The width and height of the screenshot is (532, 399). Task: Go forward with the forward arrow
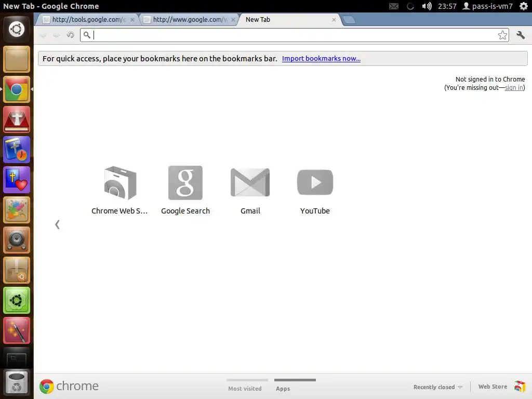[57, 35]
